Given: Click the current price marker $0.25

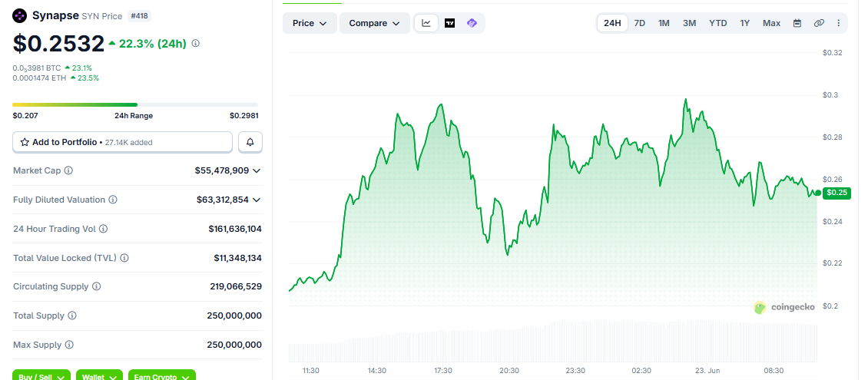Looking at the screenshot, I should (837, 193).
